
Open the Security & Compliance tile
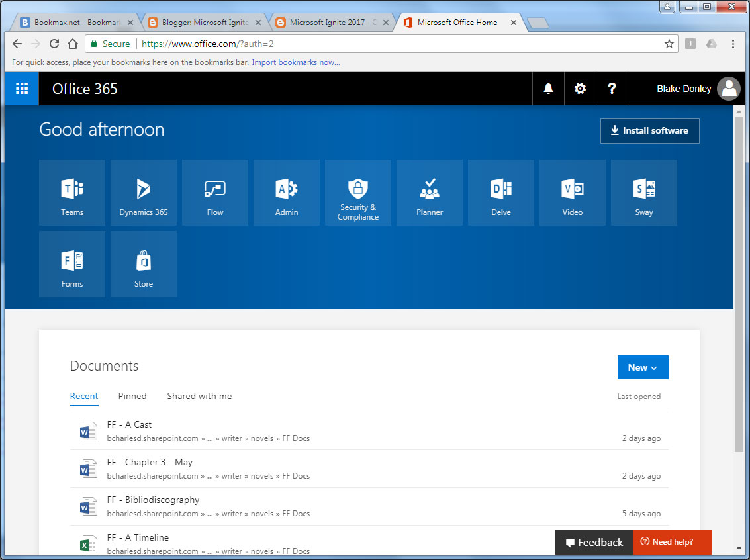pyautogui.click(x=358, y=193)
